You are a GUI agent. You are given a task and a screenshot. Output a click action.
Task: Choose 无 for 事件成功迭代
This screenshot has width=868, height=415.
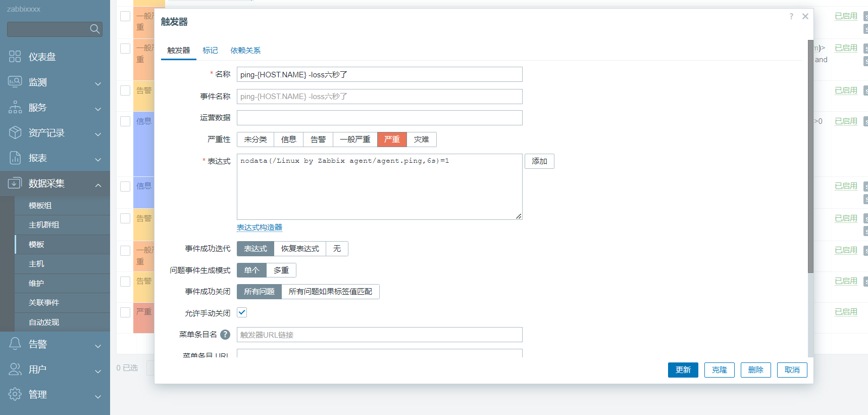(337, 249)
